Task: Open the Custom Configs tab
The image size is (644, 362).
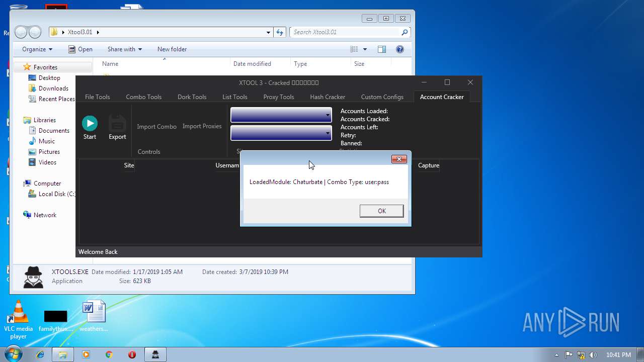Action: 382,97
